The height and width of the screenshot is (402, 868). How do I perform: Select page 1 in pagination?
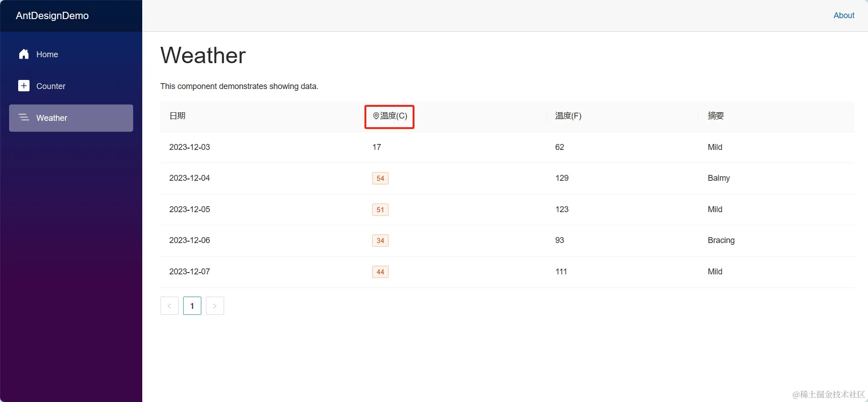click(x=192, y=306)
